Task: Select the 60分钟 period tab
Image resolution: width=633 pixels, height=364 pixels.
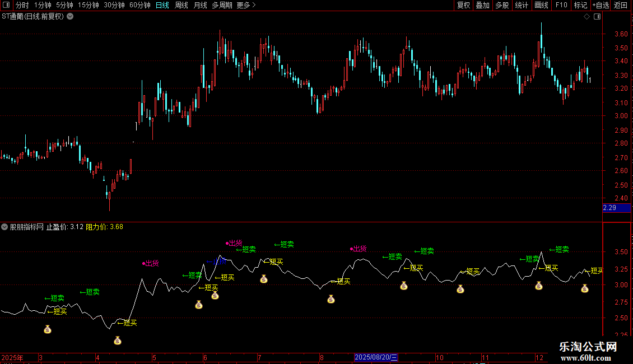Action: (x=140, y=5)
